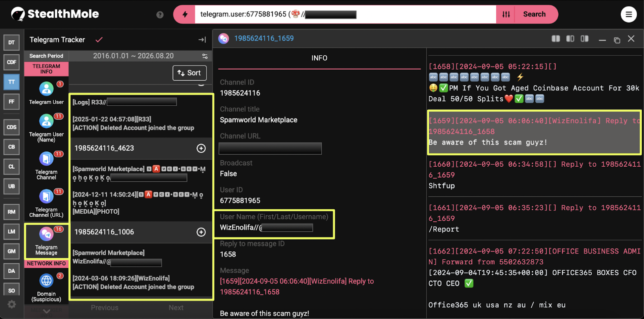Select the Domain (Suspicious) category
Image resolution: width=644 pixels, height=319 pixels.
click(46, 287)
